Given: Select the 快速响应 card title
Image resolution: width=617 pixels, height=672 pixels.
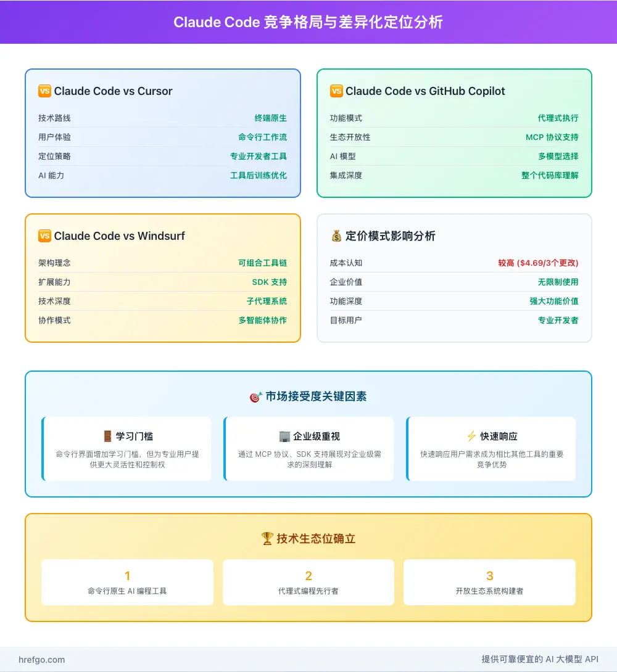Looking at the screenshot, I should pyautogui.click(x=499, y=436).
